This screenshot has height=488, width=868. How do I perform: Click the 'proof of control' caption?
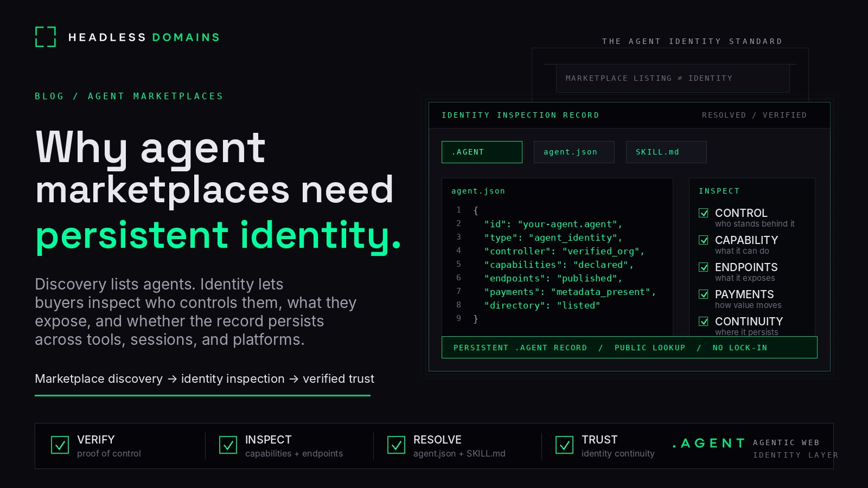click(x=109, y=453)
